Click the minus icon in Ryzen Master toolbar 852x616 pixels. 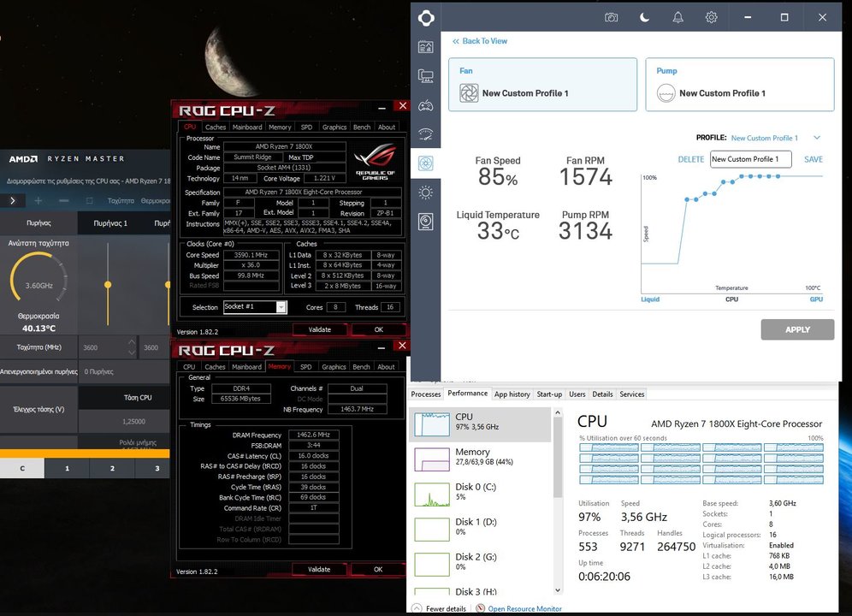pyautogui.click(x=63, y=200)
